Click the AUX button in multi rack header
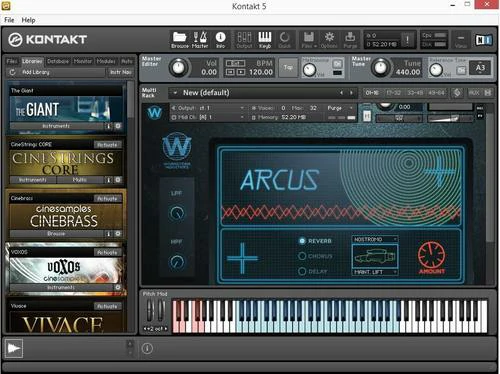This screenshot has height=374, width=500. coord(474,93)
